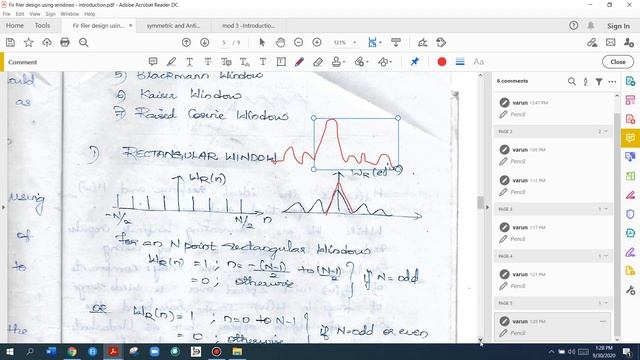
Task: Search within comments list
Action: pos(572,81)
